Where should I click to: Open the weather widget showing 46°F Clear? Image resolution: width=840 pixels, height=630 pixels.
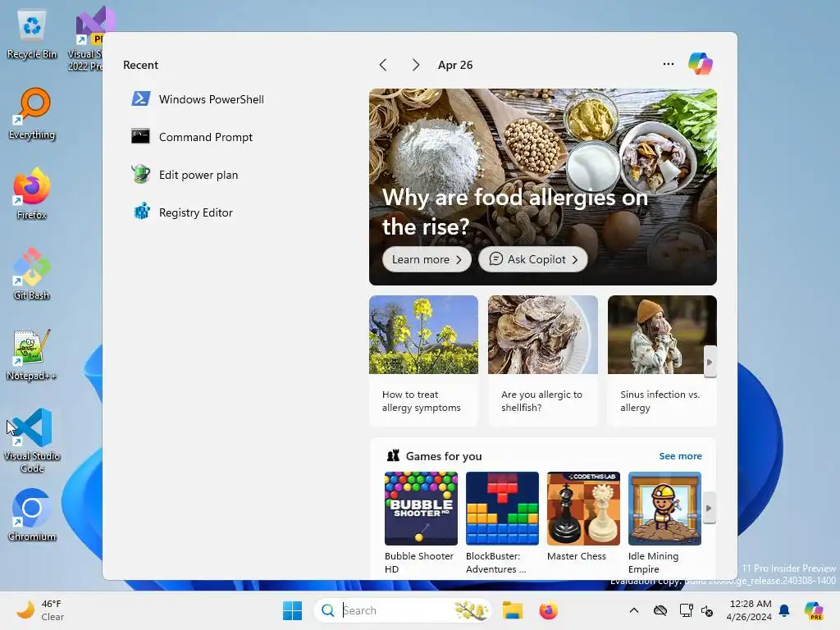(40, 610)
